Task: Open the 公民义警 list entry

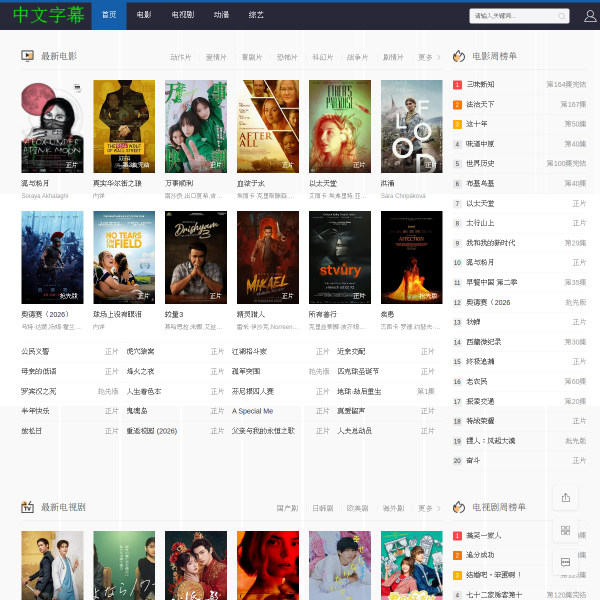Action: tap(35, 351)
